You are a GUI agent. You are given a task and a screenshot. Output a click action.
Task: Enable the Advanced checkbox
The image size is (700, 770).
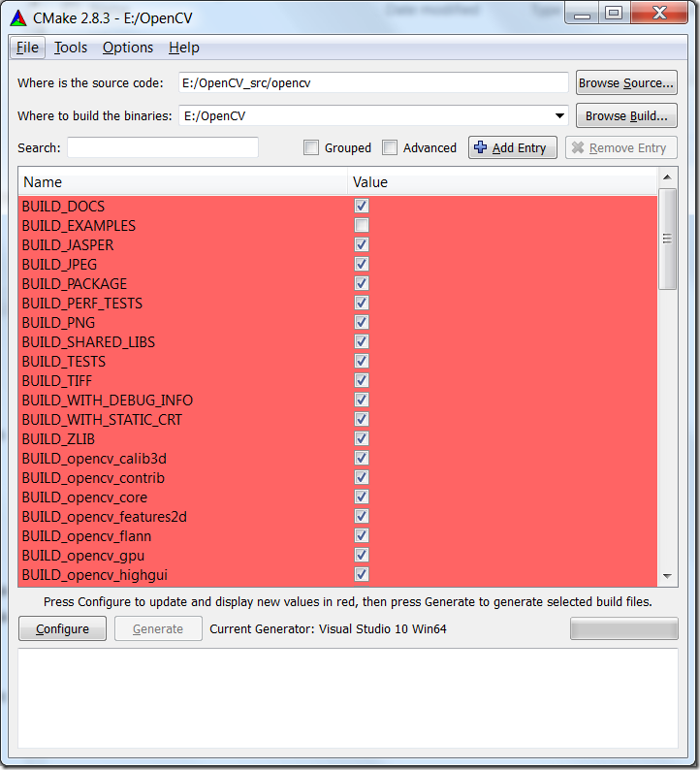click(390, 147)
